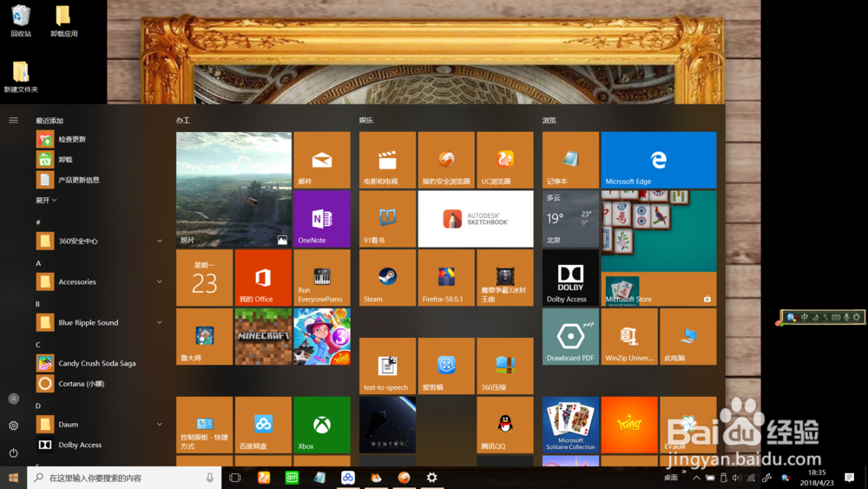Open the weather tile showing 北京 19°

pos(570,219)
